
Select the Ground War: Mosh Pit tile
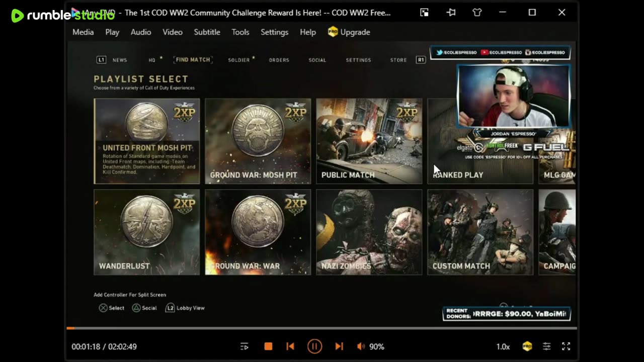[258, 141]
